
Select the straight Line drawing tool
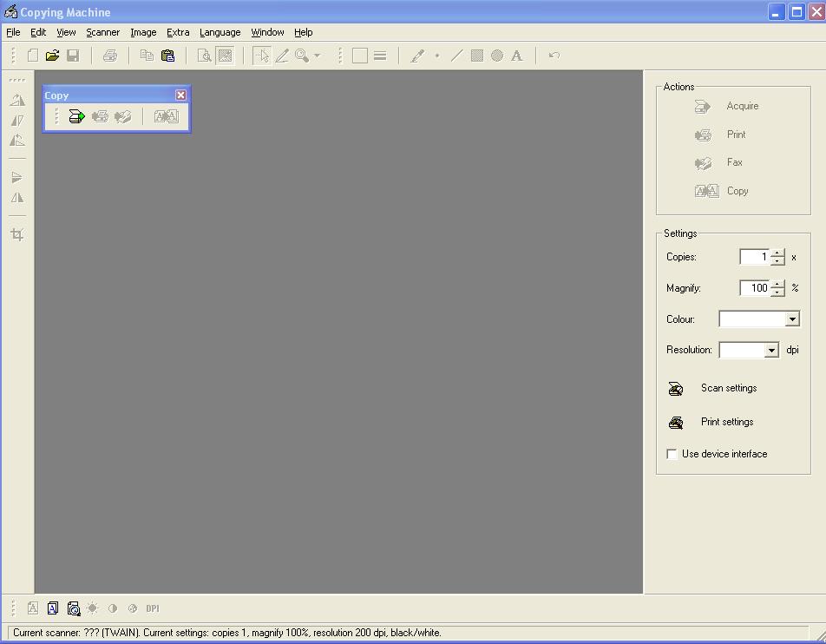456,56
